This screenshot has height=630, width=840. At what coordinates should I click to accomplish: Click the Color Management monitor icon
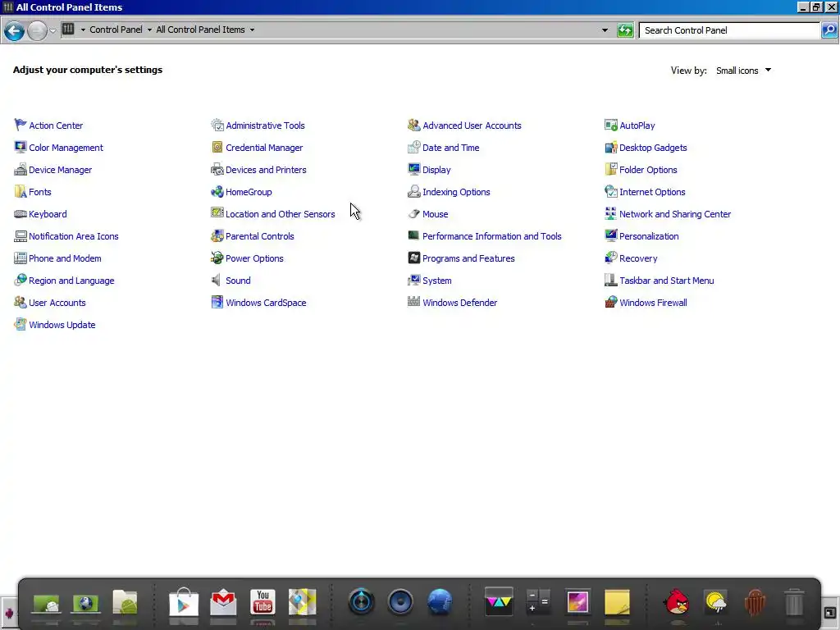21,147
